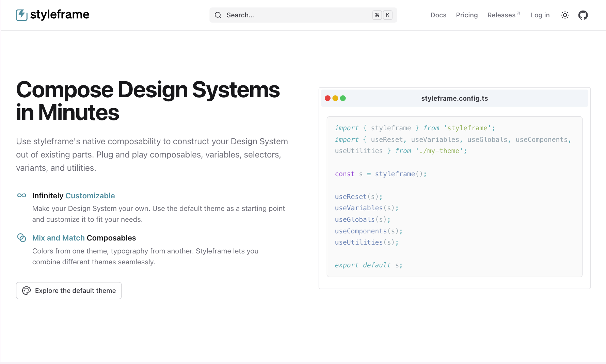Click the palette icon inside the theme button
Viewport: 606px width, 364px height.
coord(27,291)
